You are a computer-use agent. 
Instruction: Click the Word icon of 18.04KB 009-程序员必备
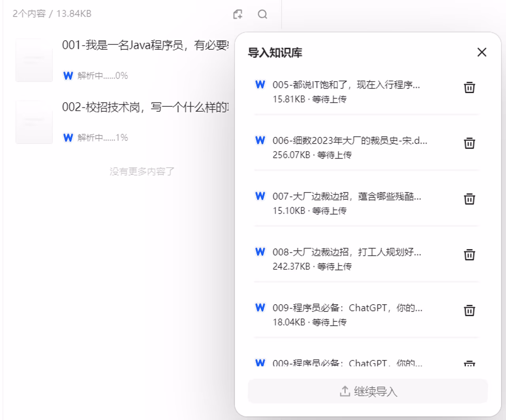click(260, 308)
